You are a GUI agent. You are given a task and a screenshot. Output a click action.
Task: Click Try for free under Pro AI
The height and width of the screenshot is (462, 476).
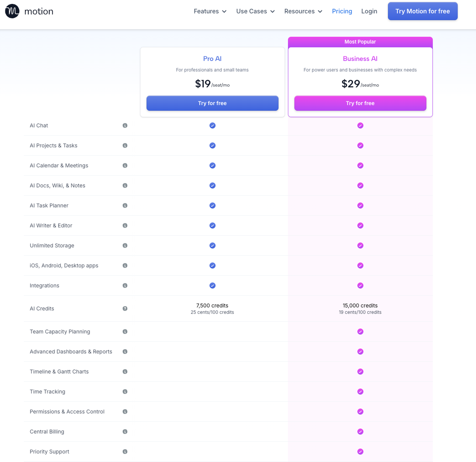212,103
